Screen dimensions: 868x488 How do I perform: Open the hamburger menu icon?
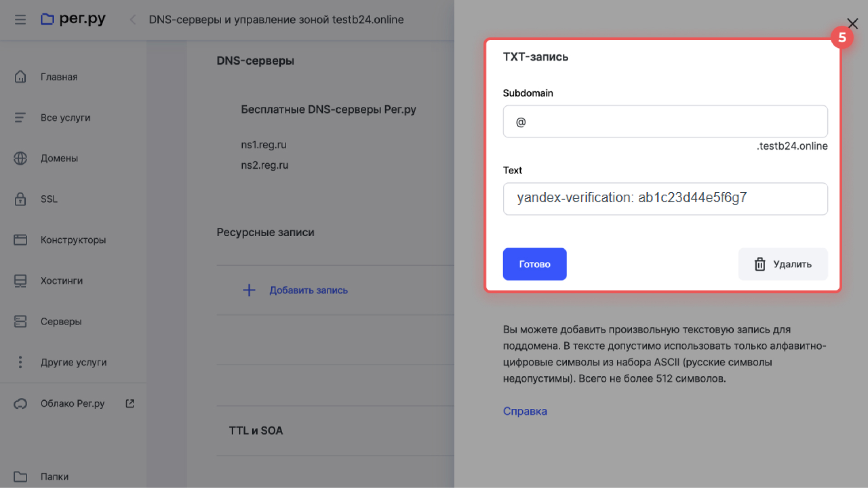(20, 19)
